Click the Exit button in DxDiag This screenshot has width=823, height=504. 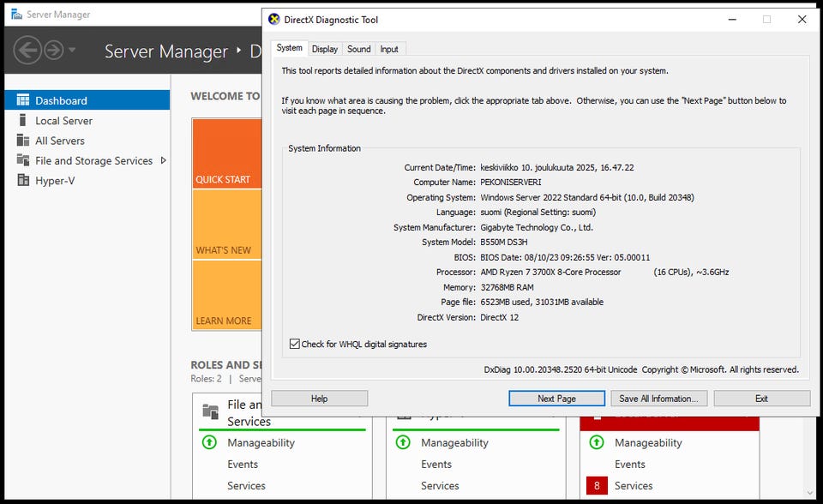[x=761, y=399]
